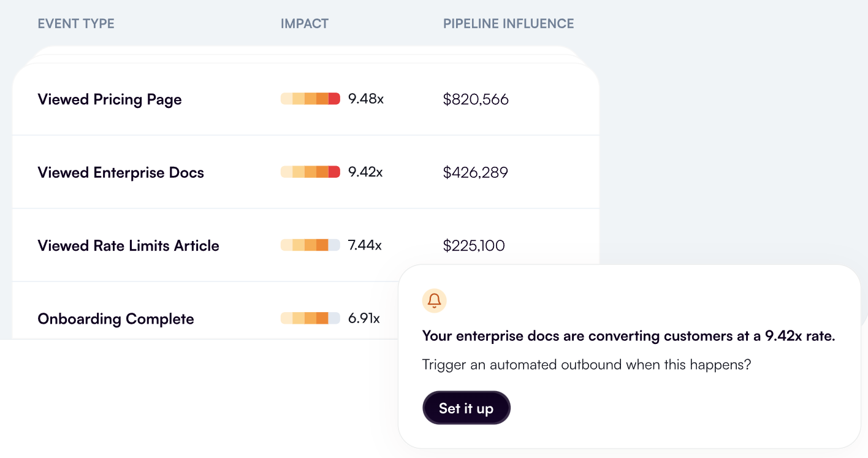
Task: Click the 9.42x impact heat bar
Action: click(x=310, y=172)
